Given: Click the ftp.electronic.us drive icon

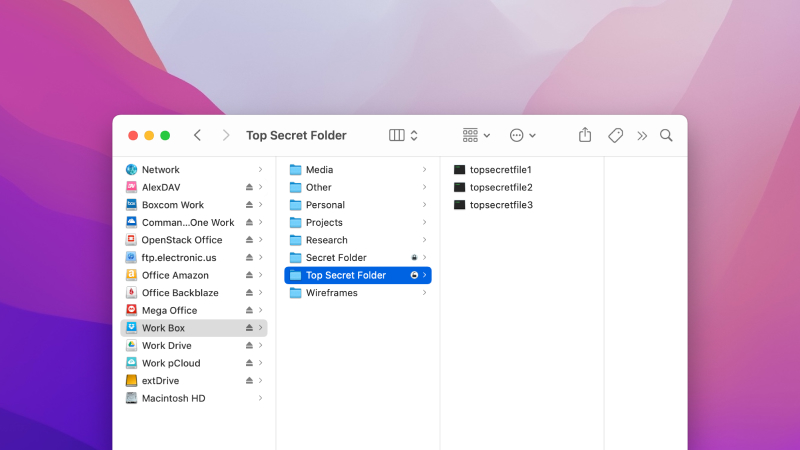Looking at the screenshot, I should pos(131,257).
